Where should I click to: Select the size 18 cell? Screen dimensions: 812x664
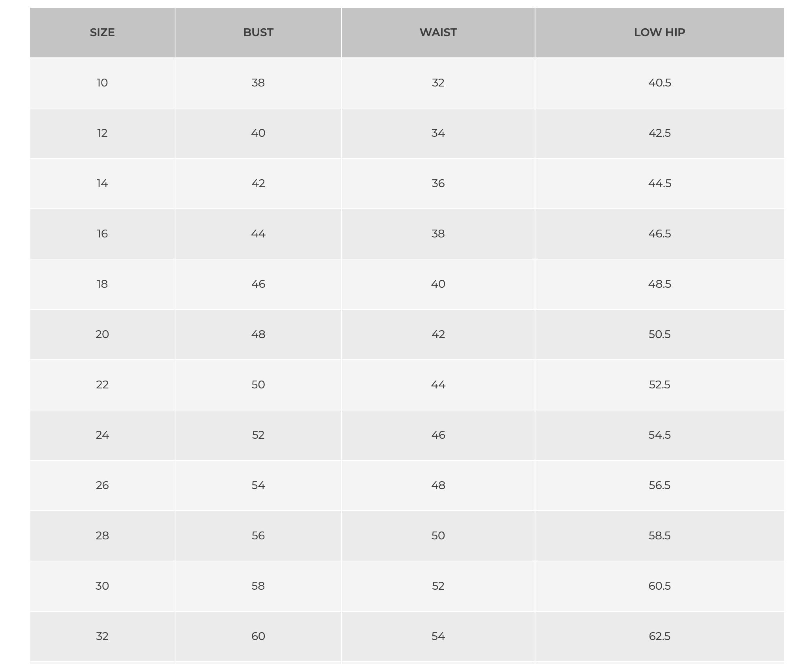[x=102, y=284]
